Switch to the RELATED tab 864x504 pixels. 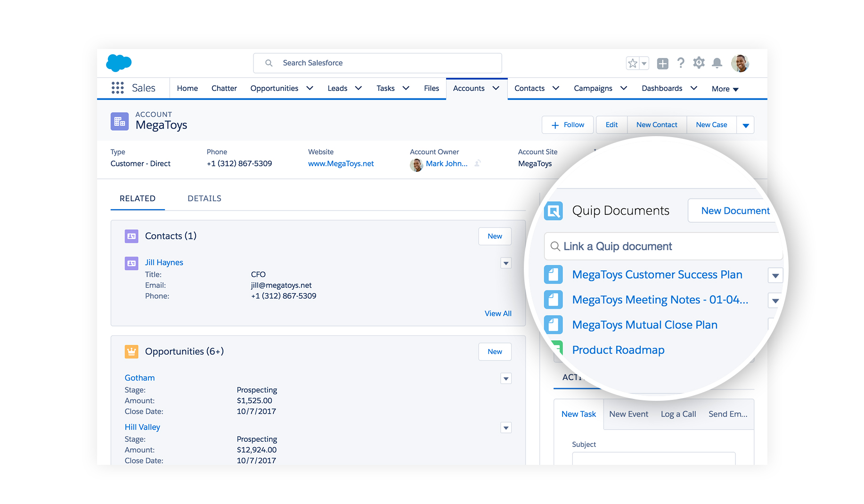click(x=138, y=198)
